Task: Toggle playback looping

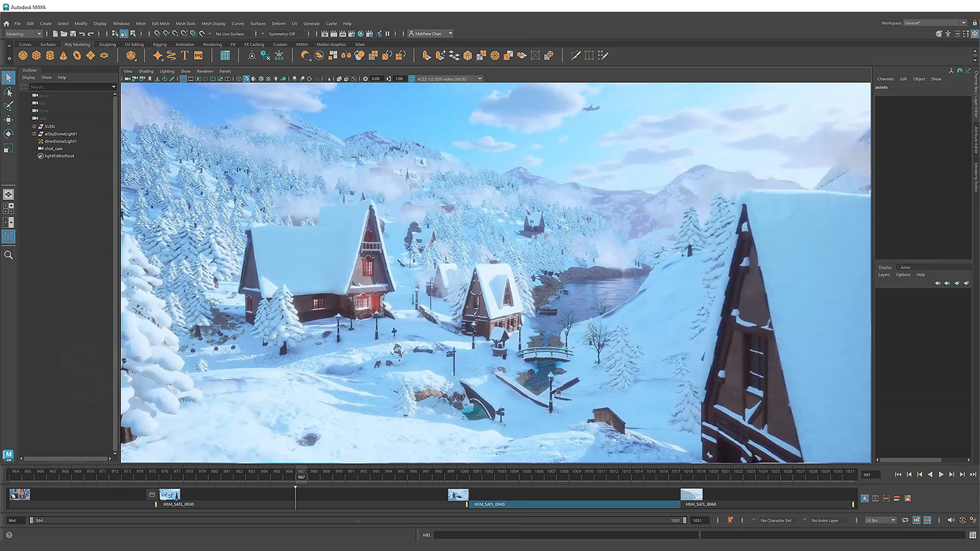Action: tap(905, 520)
